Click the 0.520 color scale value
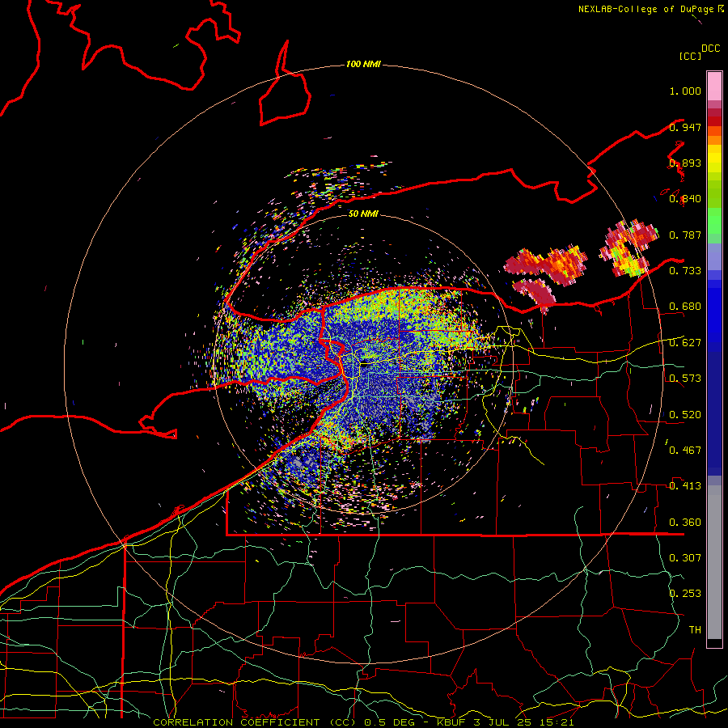728x728 pixels. [685, 415]
